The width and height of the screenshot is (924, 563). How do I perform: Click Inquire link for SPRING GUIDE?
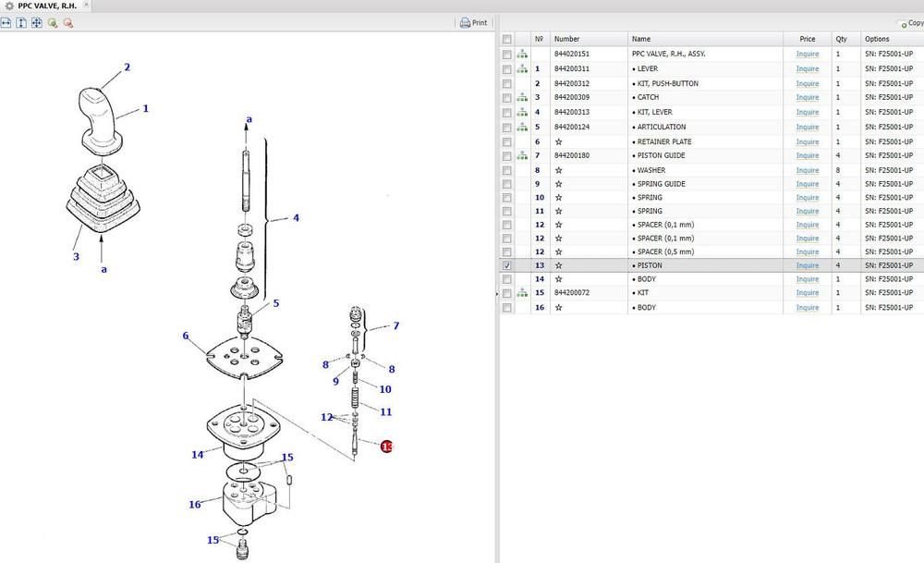(808, 184)
